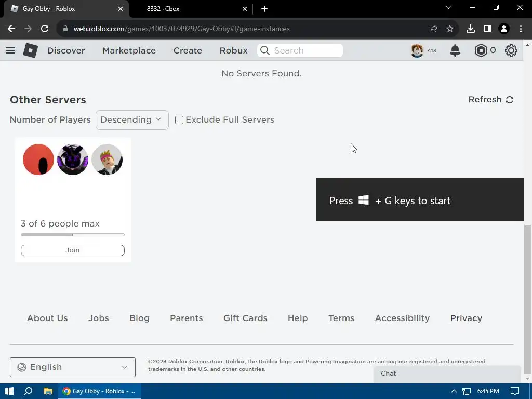This screenshot has width=532, height=399.
Task: Open the Windows Start menu
Action: (9, 391)
